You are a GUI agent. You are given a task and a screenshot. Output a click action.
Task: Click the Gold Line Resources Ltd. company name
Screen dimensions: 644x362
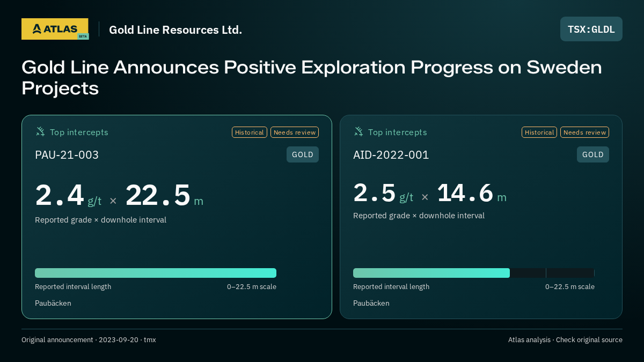[x=175, y=29]
